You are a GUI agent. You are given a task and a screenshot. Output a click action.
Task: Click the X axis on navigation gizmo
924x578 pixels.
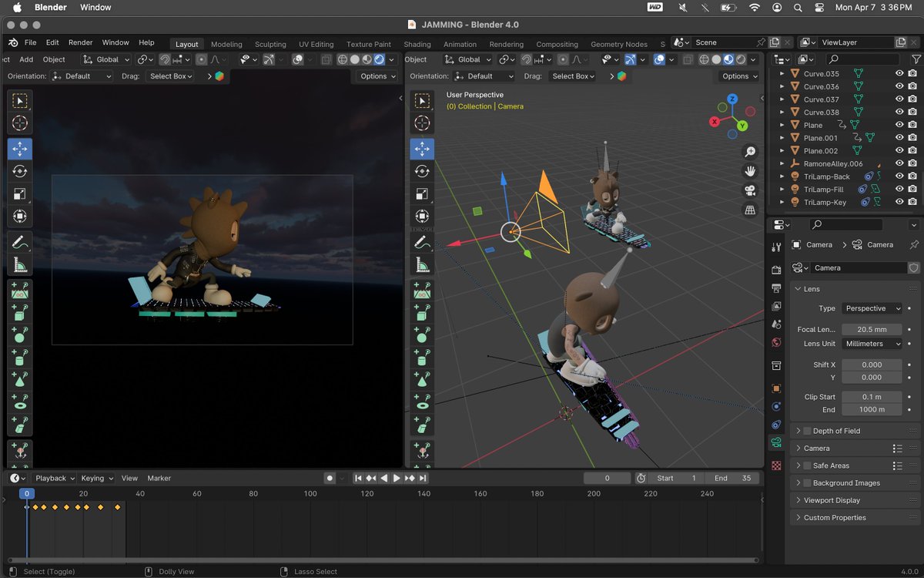pyautogui.click(x=715, y=122)
